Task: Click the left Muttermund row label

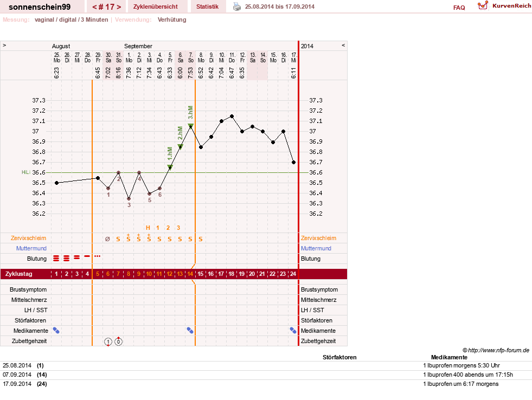Action: point(31,248)
